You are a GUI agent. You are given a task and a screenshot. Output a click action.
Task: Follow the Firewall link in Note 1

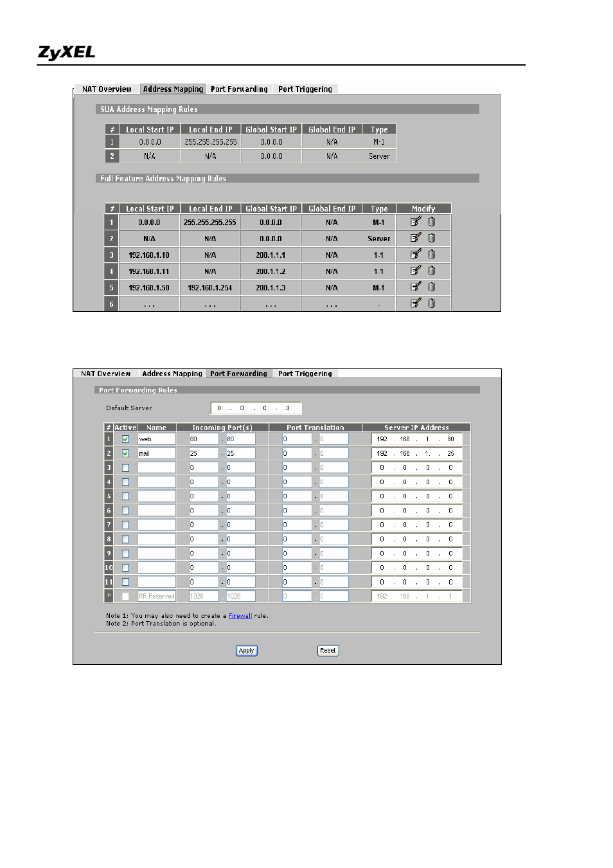(x=240, y=616)
